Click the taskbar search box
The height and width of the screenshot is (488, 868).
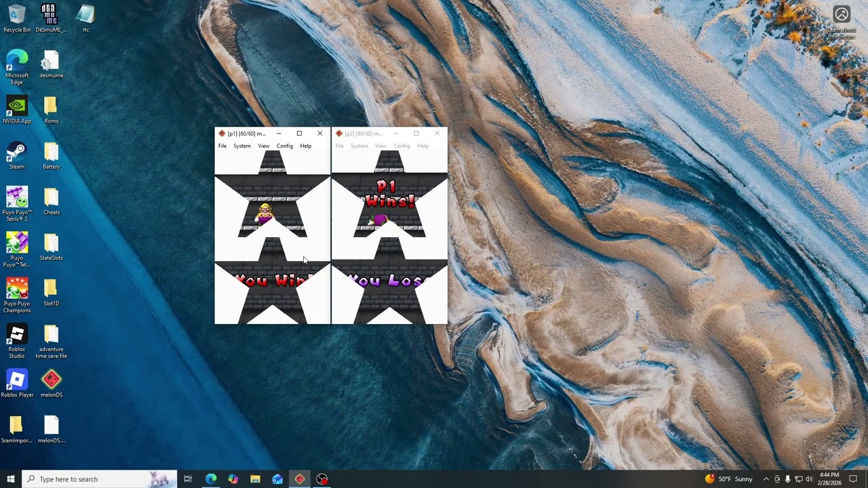(100, 479)
